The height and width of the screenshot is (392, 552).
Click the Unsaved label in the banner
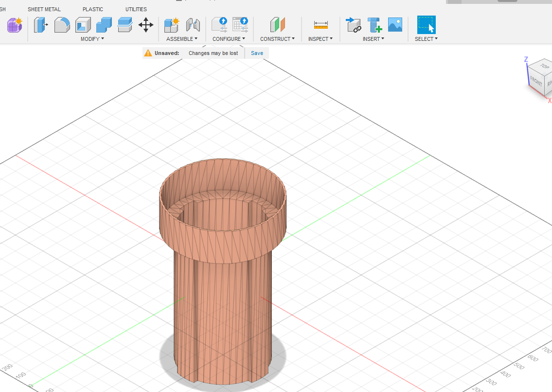[167, 53]
